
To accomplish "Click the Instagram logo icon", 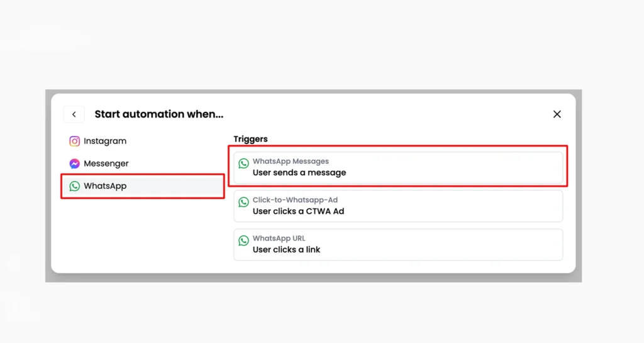I will tap(74, 141).
